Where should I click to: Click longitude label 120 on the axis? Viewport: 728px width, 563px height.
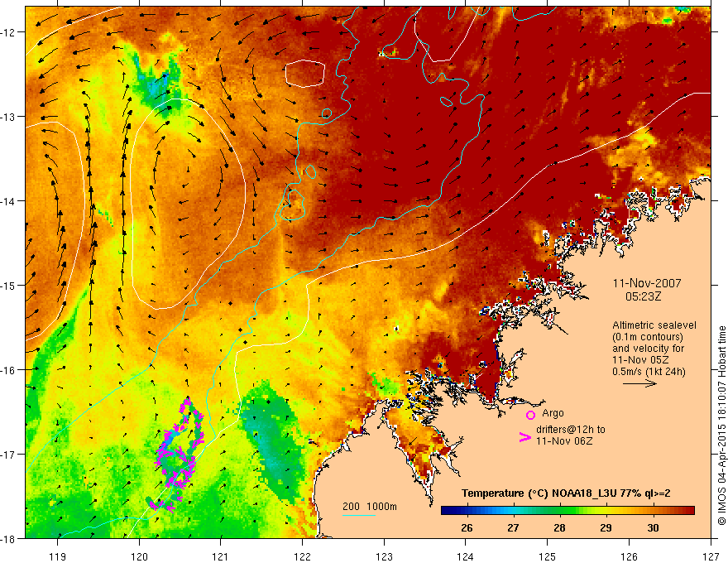tap(139, 556)
